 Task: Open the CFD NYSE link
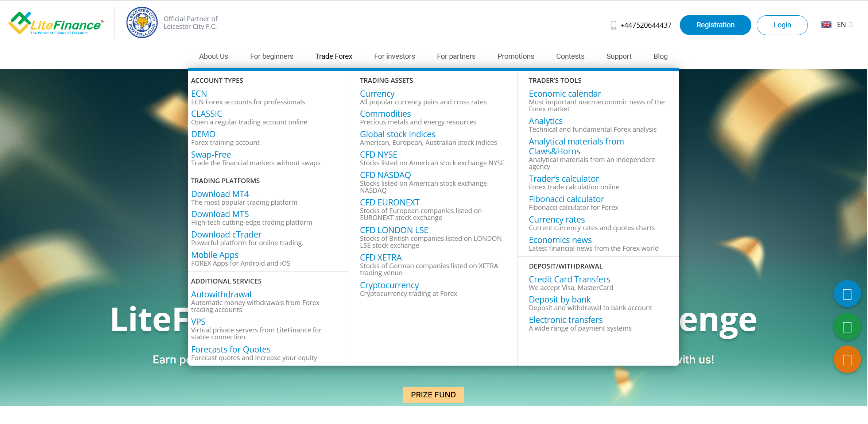379,155
